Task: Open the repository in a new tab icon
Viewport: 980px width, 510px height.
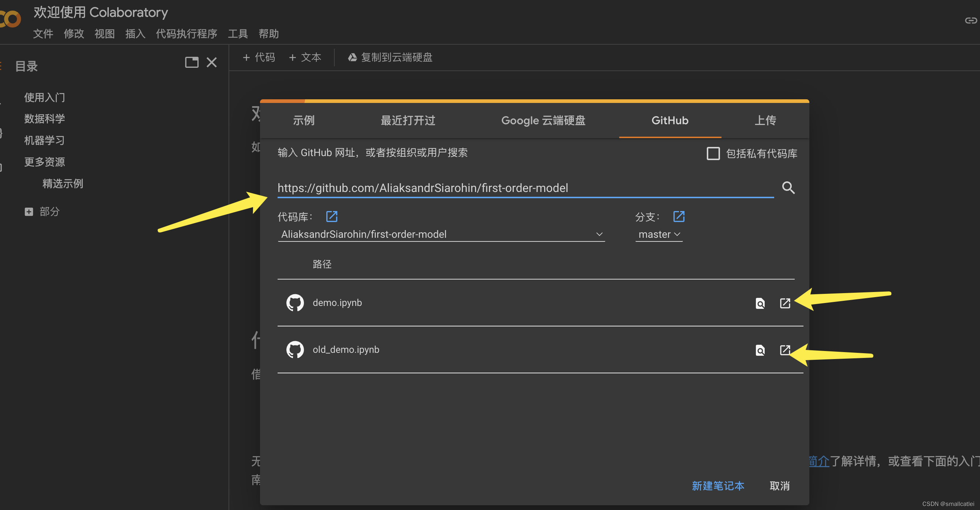Action: [331, 216]
